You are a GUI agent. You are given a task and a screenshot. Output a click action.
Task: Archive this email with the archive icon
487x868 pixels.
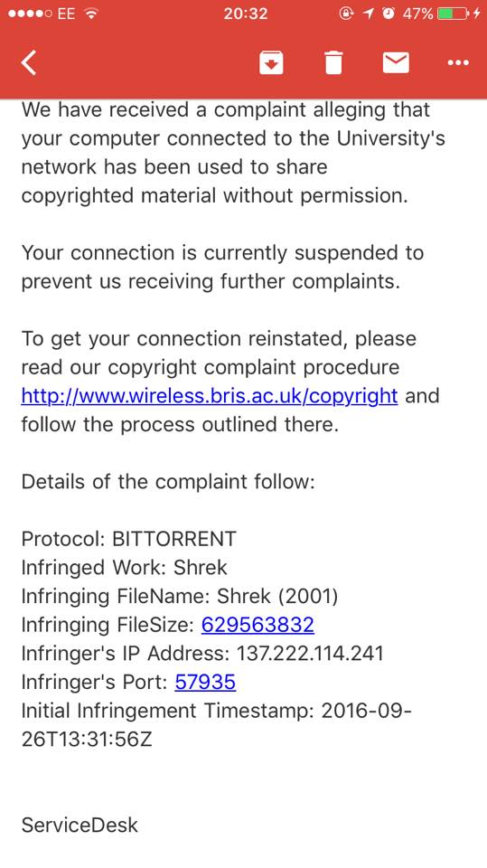[271, 62]
